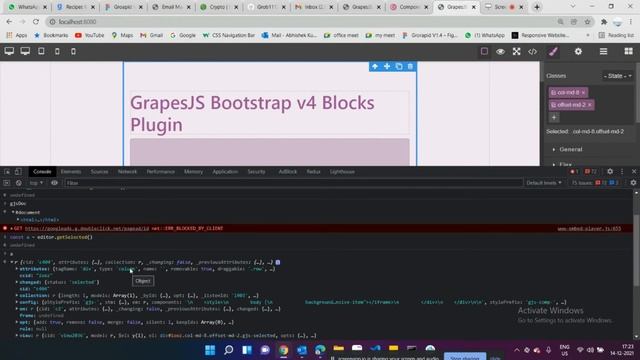This screenshot has width=640, height=360.
Task: Focus the console Filter input field
Action: pyautogui.click(x=293, y=183)
